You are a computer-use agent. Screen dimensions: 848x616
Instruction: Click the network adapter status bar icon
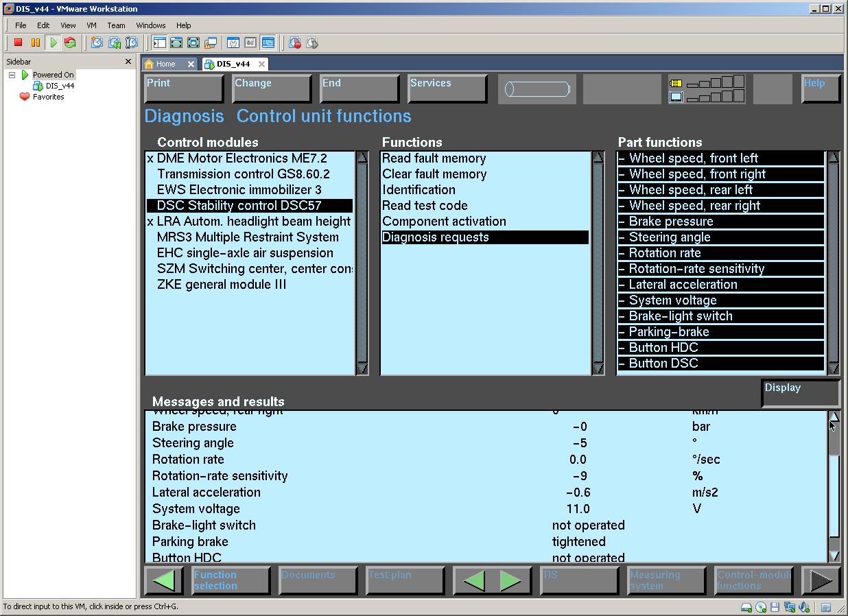pyautogui.click(x=790, y=607)
